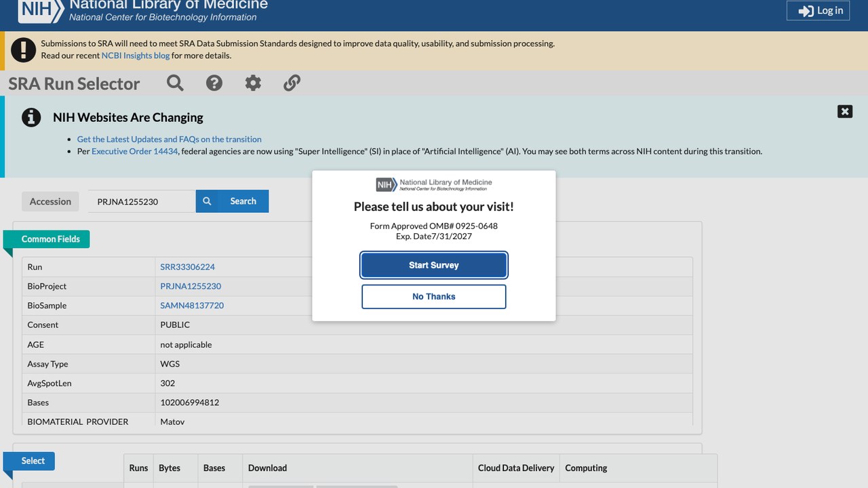Click the 'Matov' biomaterial provider value
The height and width of the screenshot is (488, 868).
tap(172, 422)
